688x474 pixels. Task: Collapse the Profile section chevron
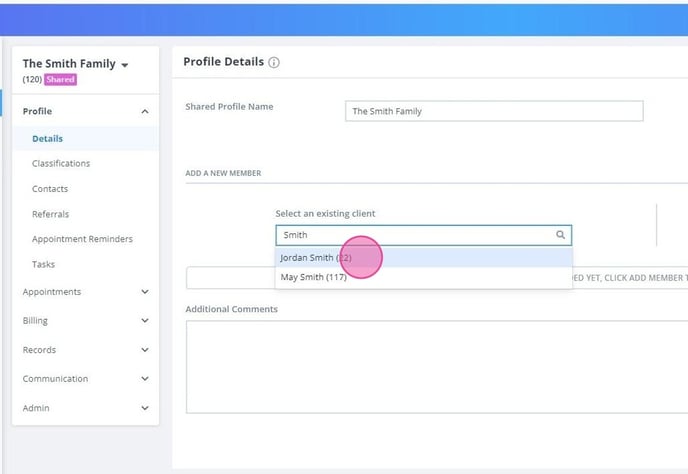(x=145, y=111)
